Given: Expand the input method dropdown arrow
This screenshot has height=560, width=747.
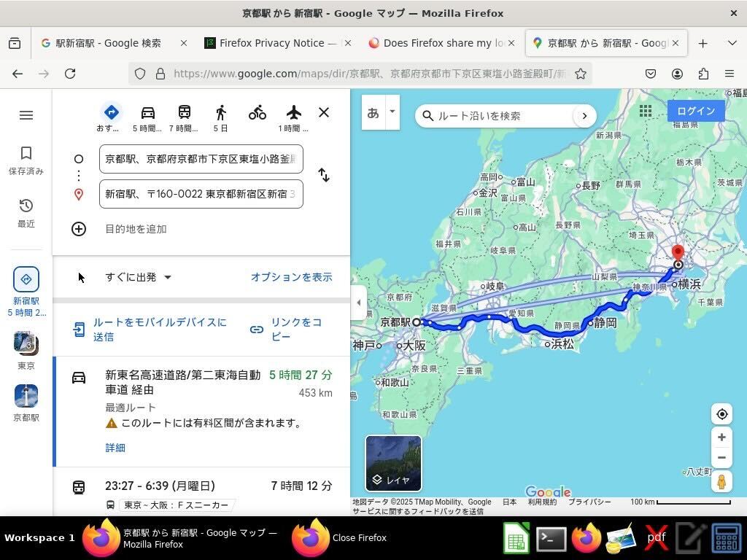Looking at the screenshot, I should 392,112.
